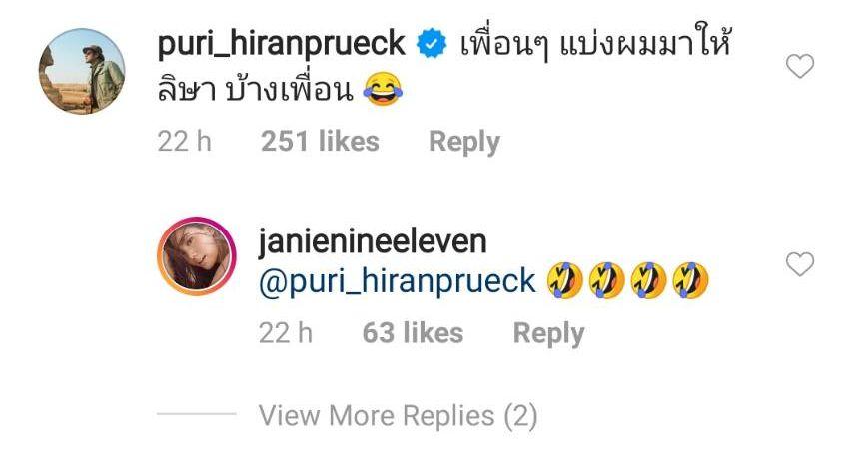
Task: Open puri_hiranprueck's profile picture
Action: pyautogui.click(x=82, y=71)
